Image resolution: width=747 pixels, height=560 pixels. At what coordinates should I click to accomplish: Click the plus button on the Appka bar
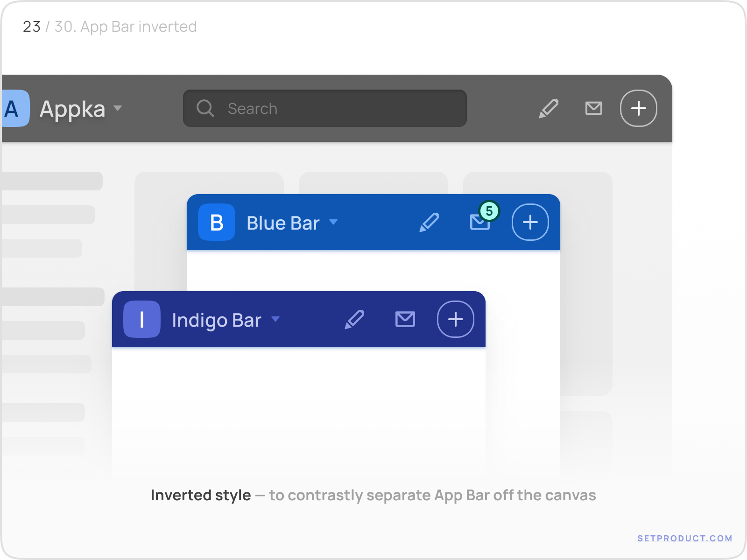[639, 108]
